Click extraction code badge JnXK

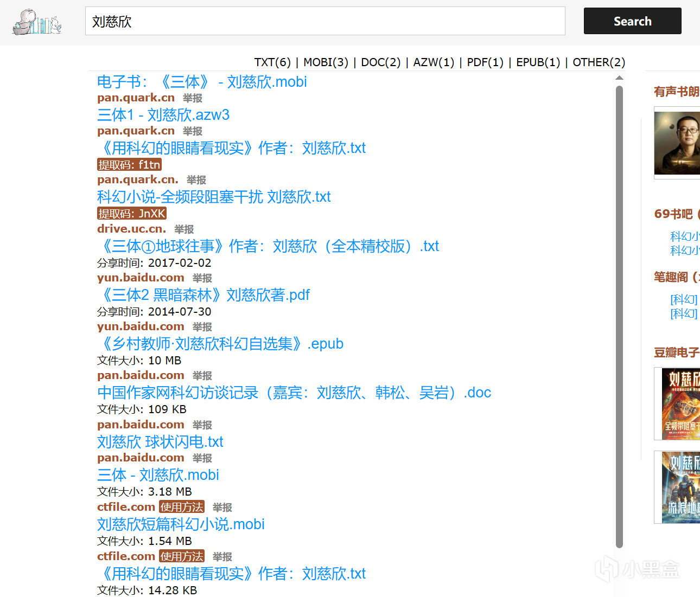click(132, 214)
